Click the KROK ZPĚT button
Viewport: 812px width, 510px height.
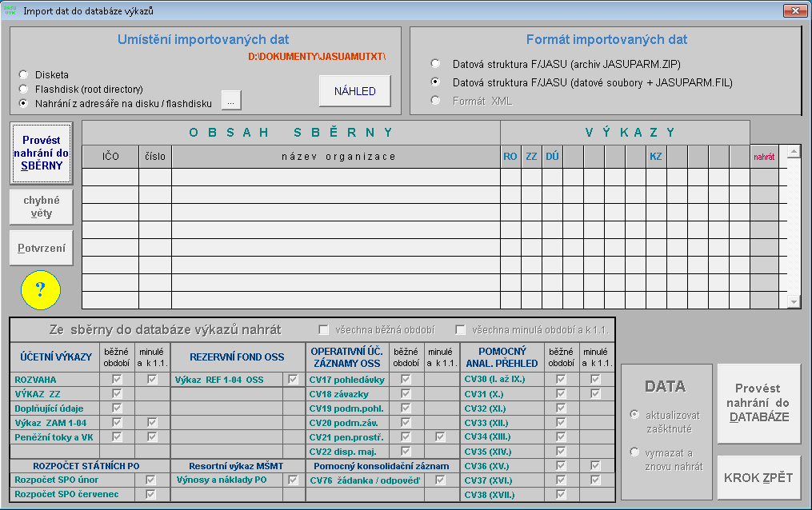758,477
